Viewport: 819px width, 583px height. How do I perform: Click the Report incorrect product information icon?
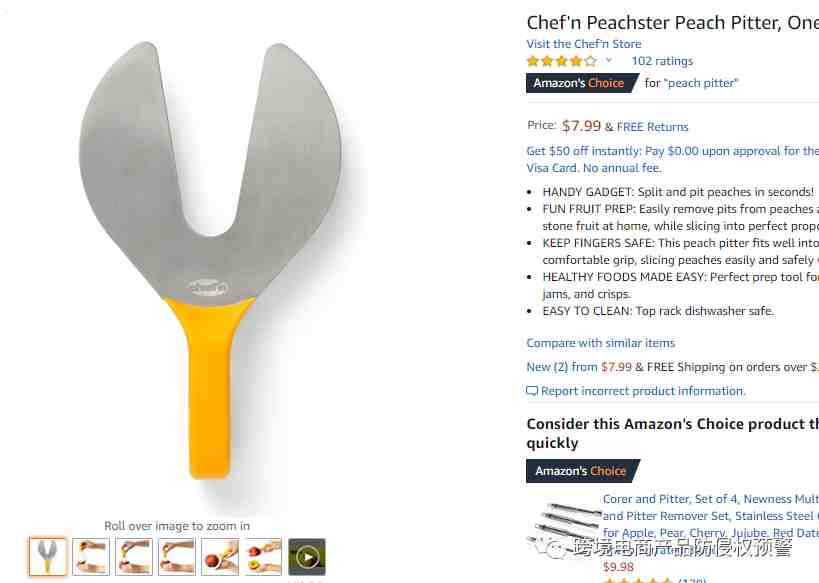[x=532, y=391]
